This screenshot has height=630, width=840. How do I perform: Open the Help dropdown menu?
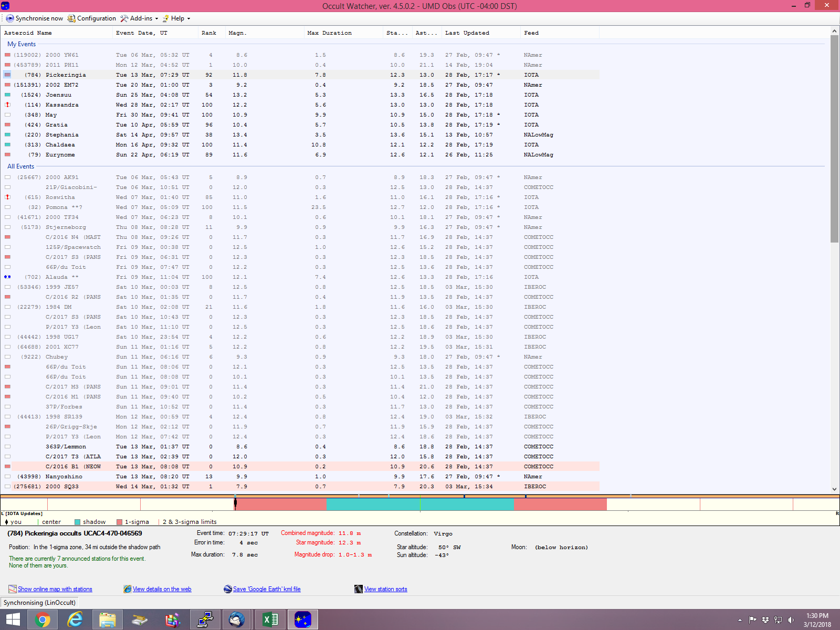(177, 18)
